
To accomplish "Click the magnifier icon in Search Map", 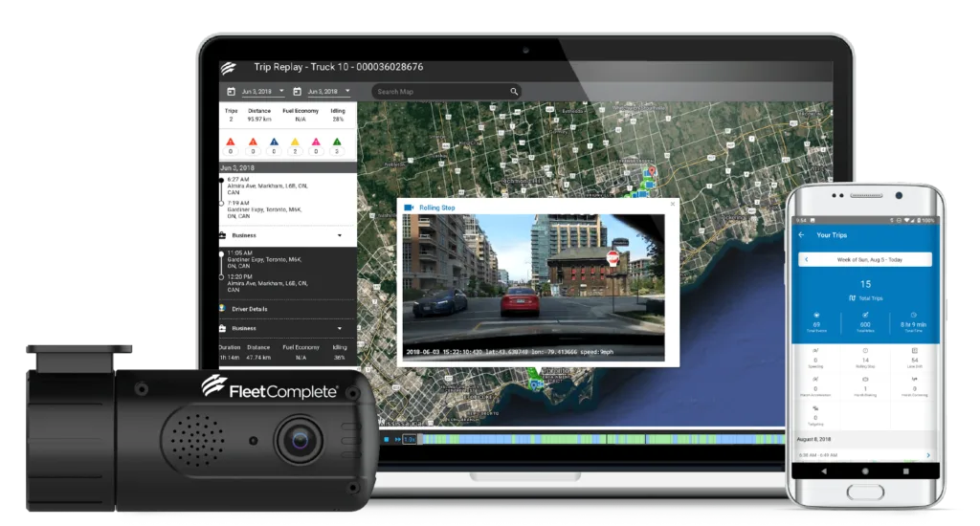I will pos(514,92).
